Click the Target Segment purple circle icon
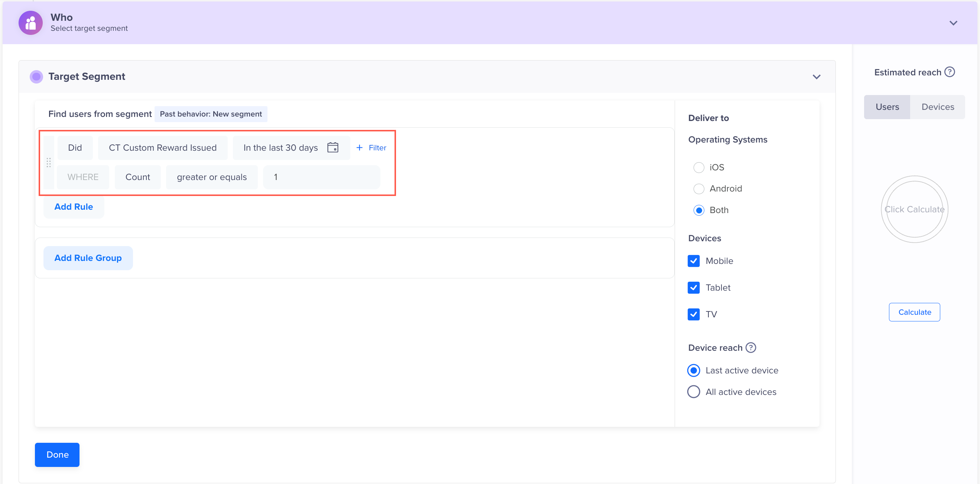Image resolution: width=980 pixels, height=484 pixels. tap(36, 76)
